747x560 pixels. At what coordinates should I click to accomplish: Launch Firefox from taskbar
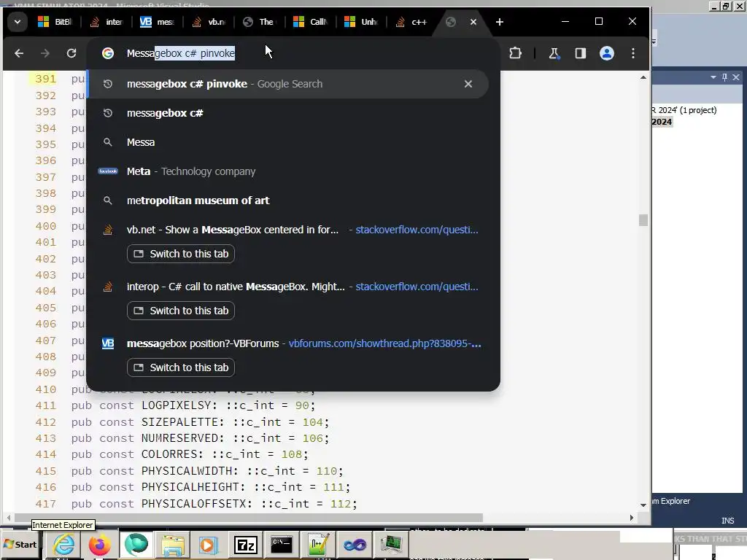99,545
